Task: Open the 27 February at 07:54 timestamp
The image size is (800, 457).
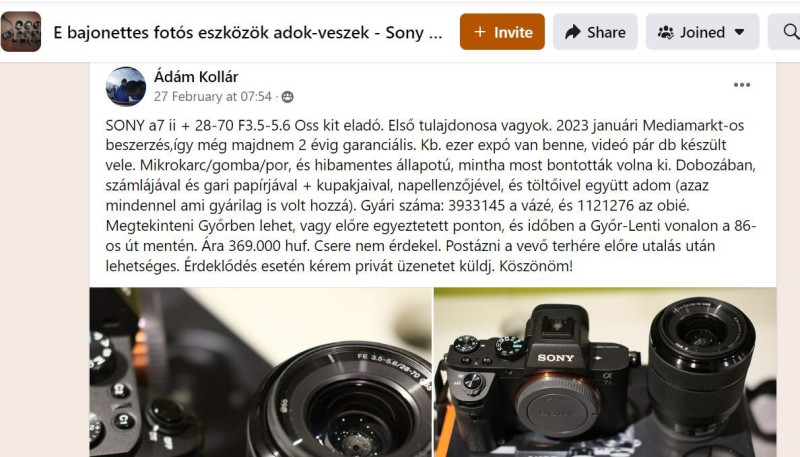Action: point(213,96)
